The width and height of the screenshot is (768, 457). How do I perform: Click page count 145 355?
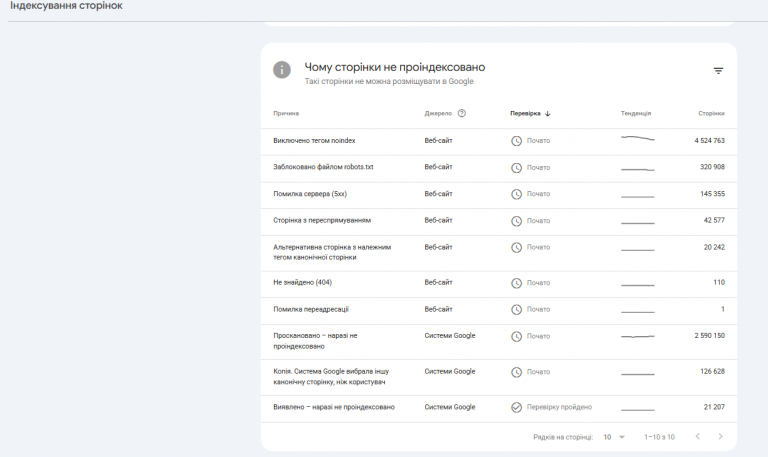pyautogui.click(x=712, y=194)
